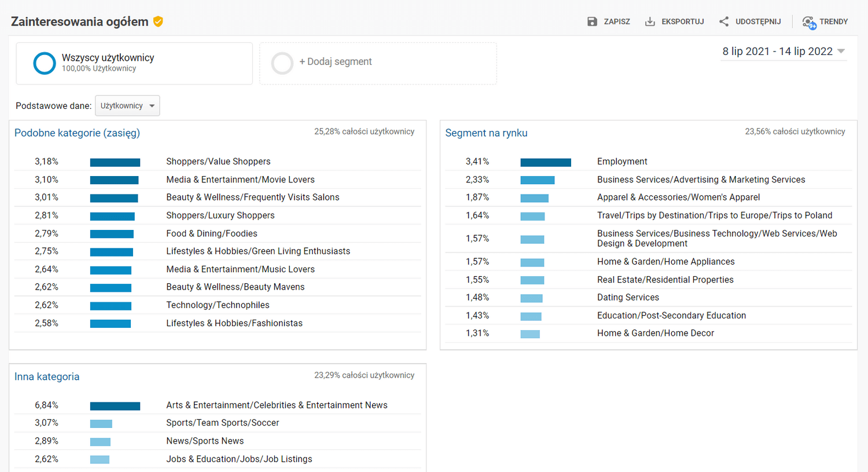The height and width of the screenshot is (472, 868).
Task: Open Podobne kategorie (zasięg) report
Action: click(x=77, y=133)
